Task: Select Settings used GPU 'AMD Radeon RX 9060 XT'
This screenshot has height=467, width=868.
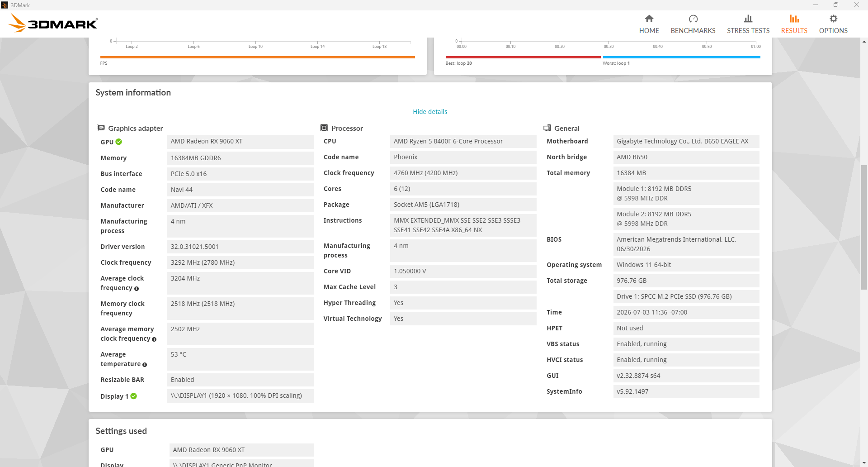Action: 241,450
